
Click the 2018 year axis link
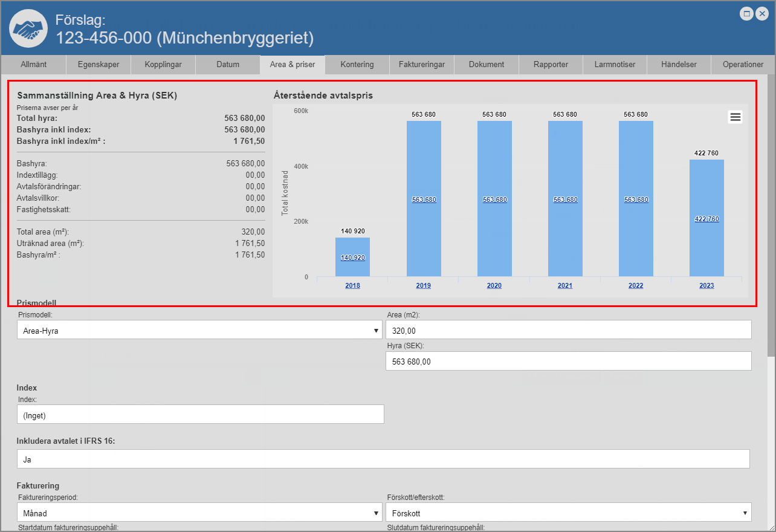[352, 285]
